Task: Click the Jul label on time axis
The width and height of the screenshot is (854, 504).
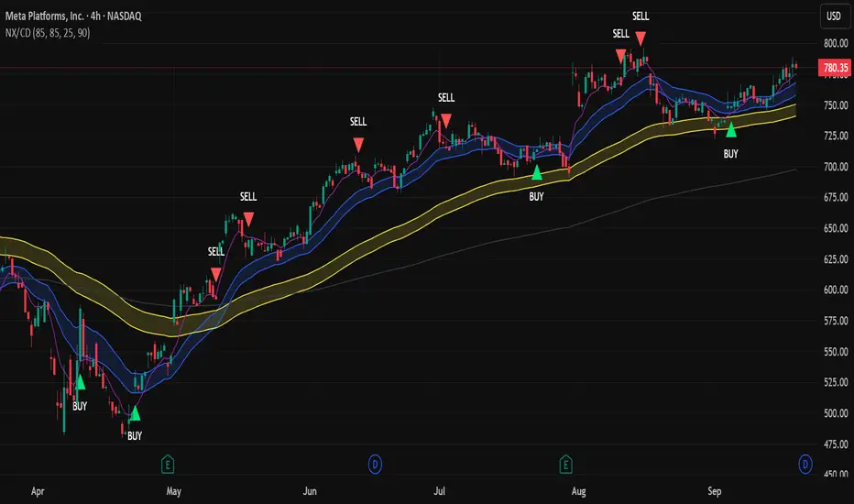Action: click(x=440, y=491)
